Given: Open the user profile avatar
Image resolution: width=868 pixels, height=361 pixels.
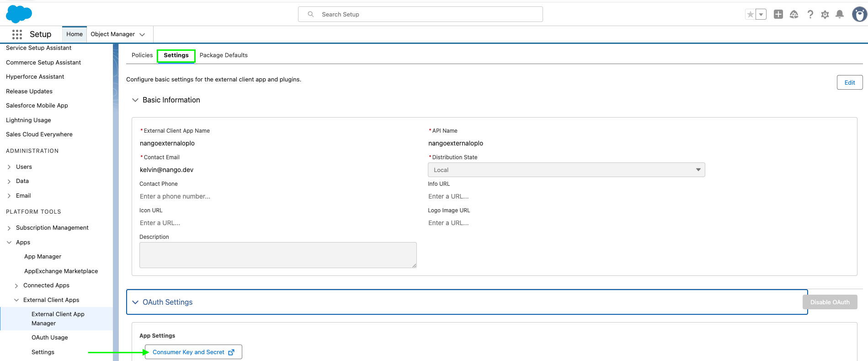Looking at the screenshot, I should 859,15.
